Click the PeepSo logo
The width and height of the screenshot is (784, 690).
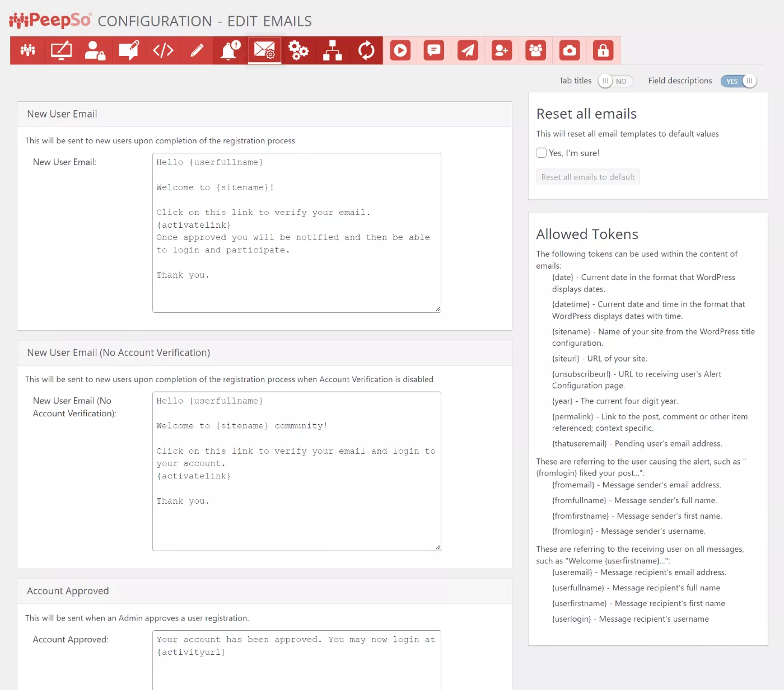(50, 21)
